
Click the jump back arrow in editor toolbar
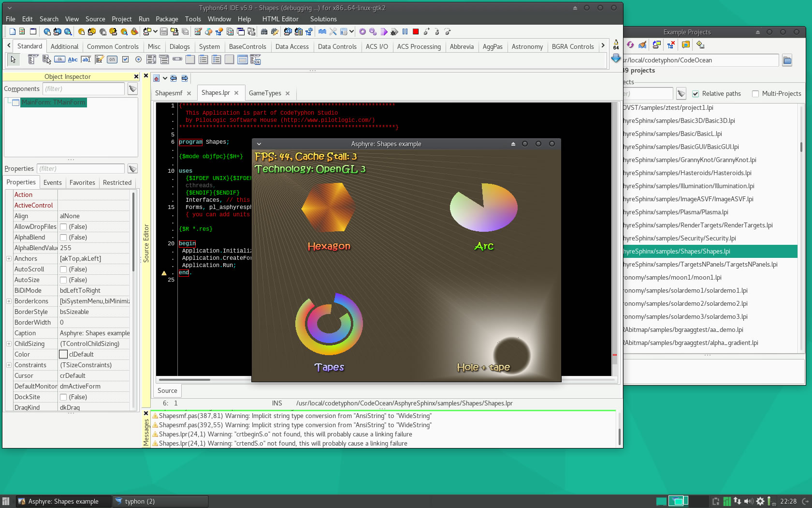coord(174,78)
